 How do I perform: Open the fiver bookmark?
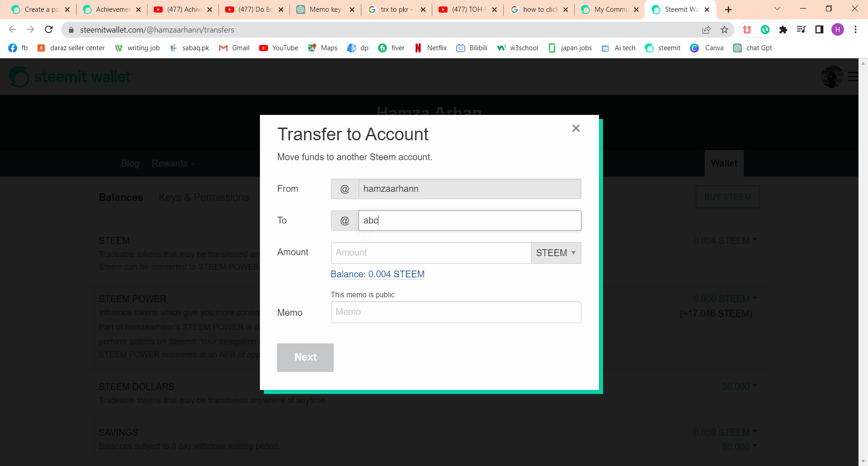tap(392, 48)
